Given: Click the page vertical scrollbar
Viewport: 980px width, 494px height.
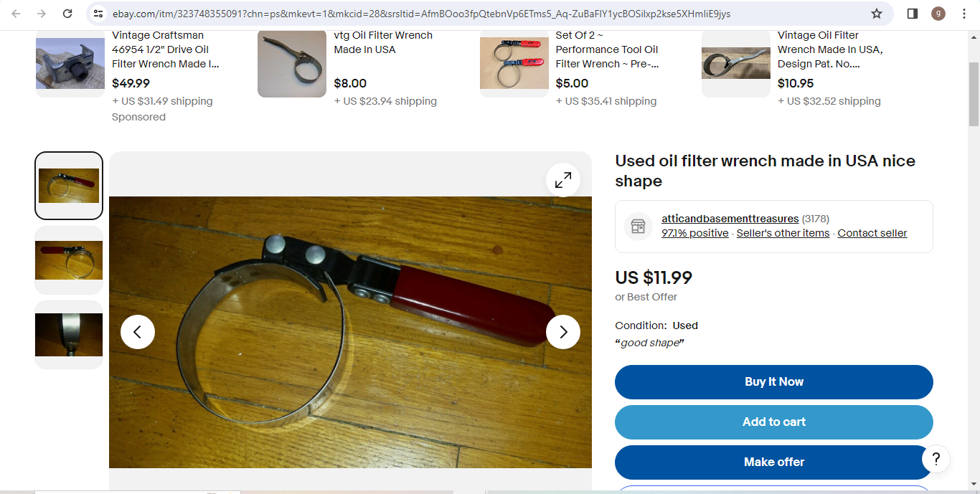Looking at the screenshot, I should pos(974,94).
